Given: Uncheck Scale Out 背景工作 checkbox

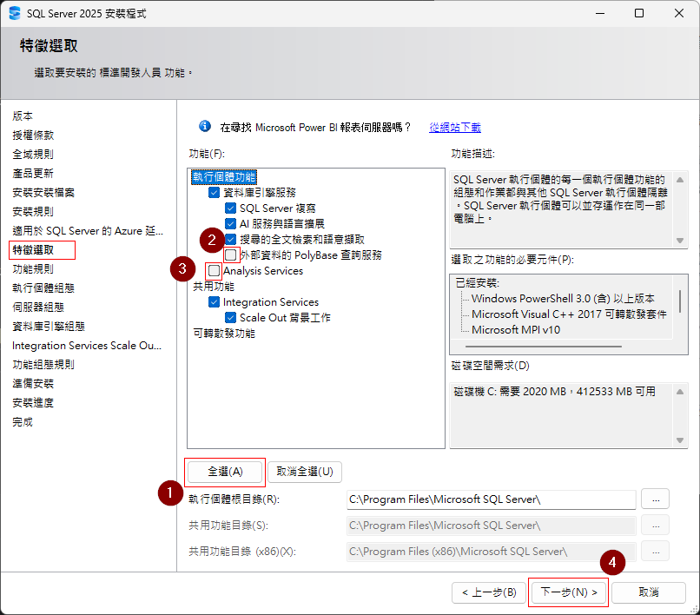Looking at the screenshot, I should (230, 318).
